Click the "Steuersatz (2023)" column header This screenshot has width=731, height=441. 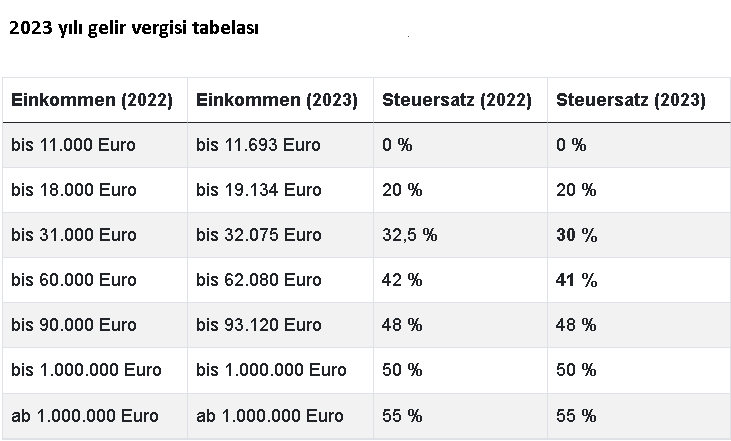pos(630,100)
